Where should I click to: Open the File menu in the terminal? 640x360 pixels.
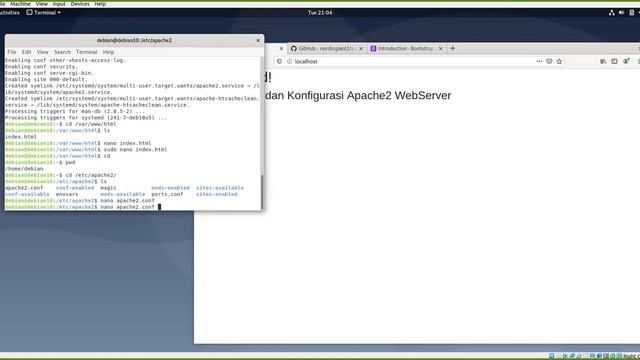pos(12,52)
